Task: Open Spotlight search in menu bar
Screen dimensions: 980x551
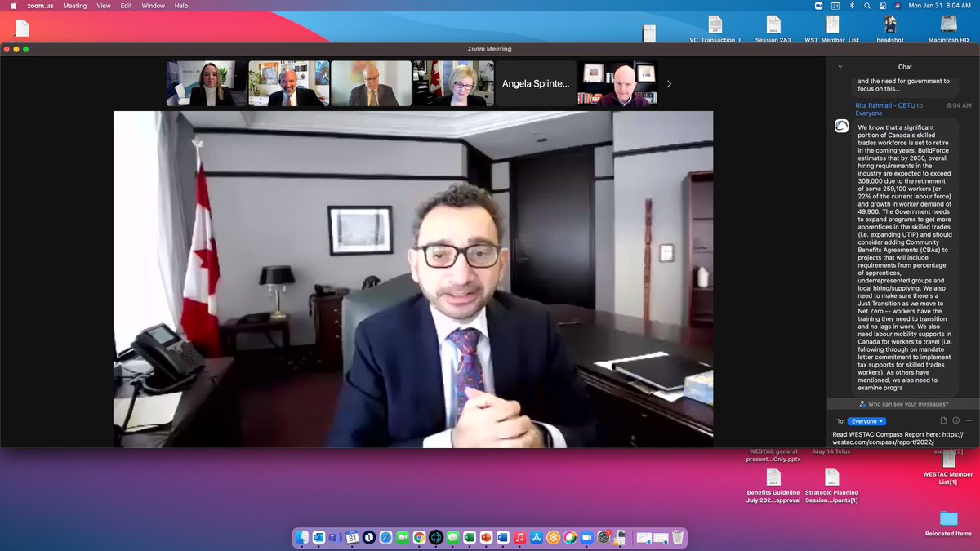Action: click(x=867, y=6)
